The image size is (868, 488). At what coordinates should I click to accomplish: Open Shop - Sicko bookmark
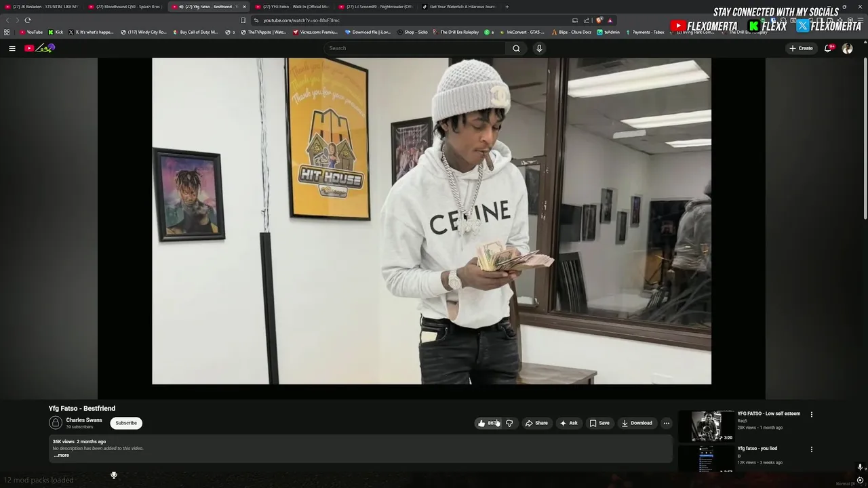[x=412, y=32]
